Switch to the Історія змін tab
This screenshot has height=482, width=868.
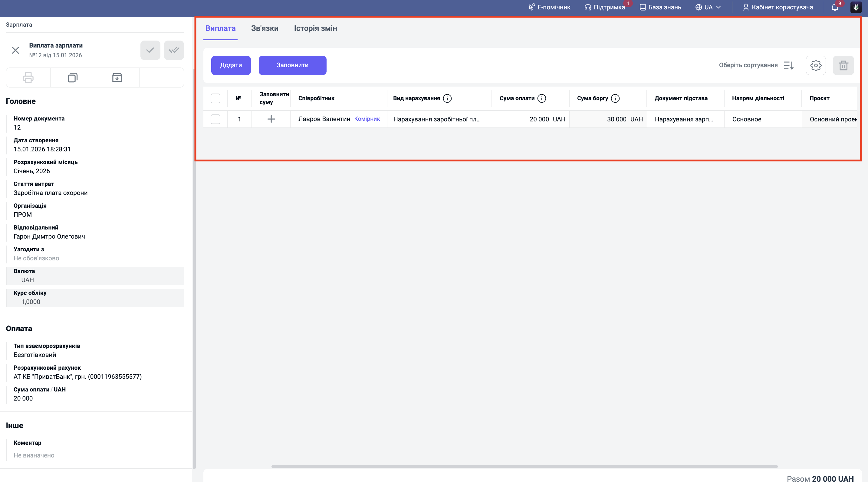click(315, 28)
